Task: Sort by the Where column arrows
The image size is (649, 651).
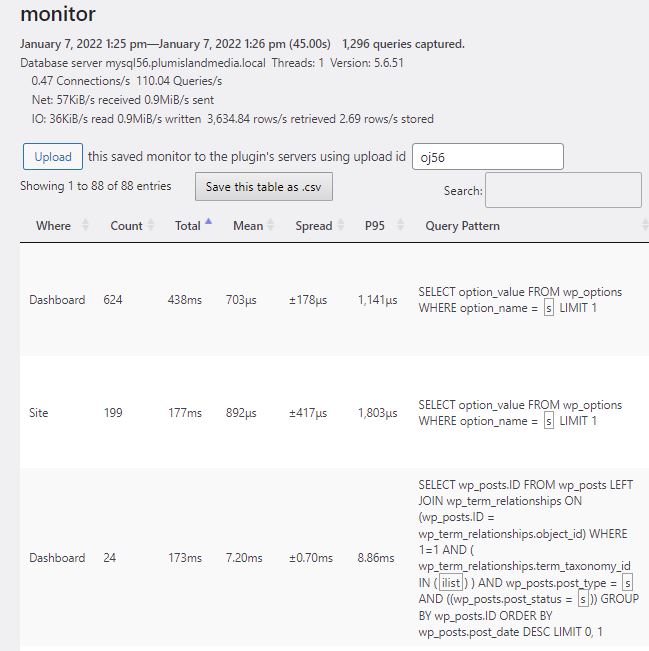Action: point(85,225)
